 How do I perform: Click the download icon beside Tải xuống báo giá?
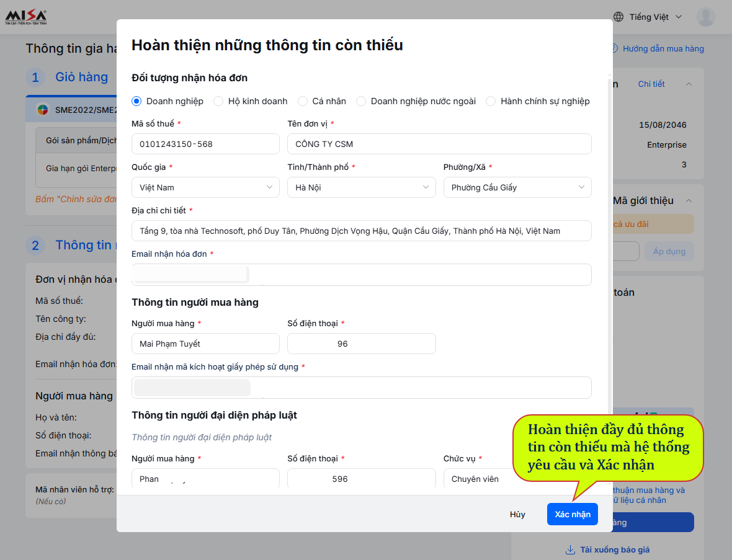(x=570, y=549)
